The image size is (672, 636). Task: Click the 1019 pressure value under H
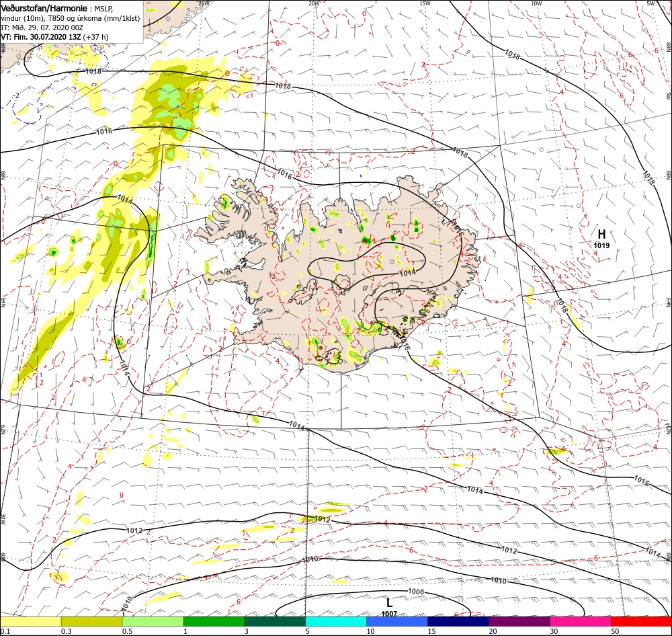[x=601, y=246]
